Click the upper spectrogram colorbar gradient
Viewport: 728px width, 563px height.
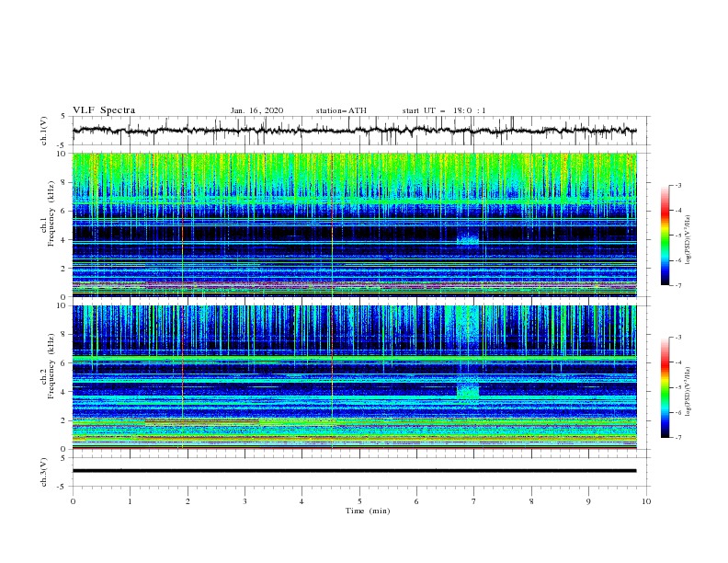click(665, 236)
